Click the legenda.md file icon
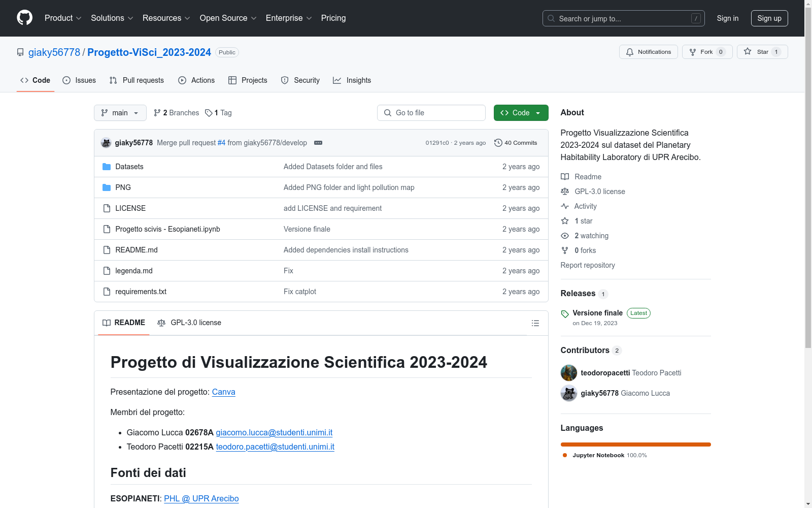This screenshot has width=812, height=508. point(107,271)
